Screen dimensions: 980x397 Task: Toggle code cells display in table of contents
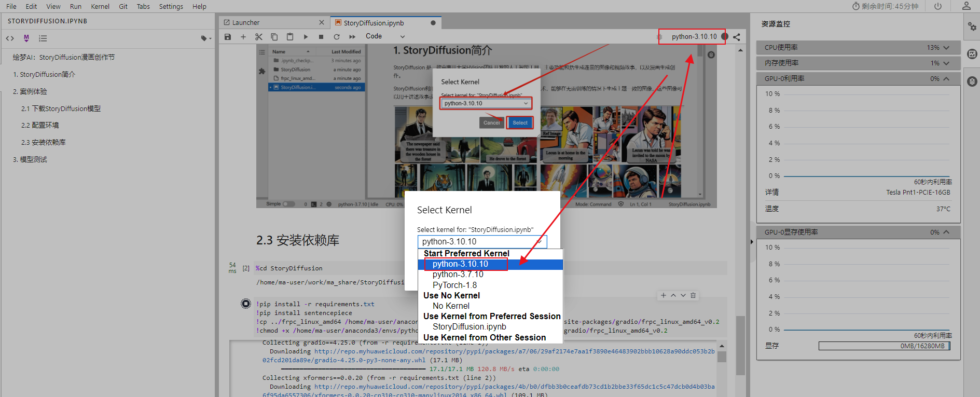click(x=10, y=38)
